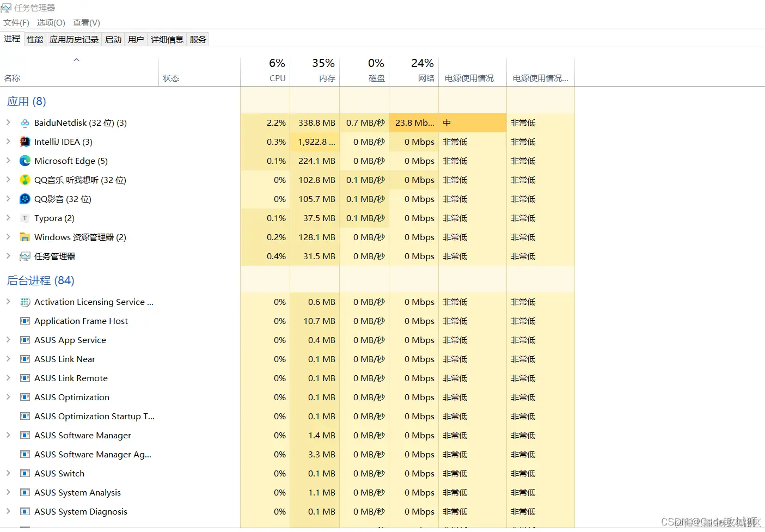Click the ASUS Software Manager icon
This screenshot has width=765, height=532.
(25, 436)
